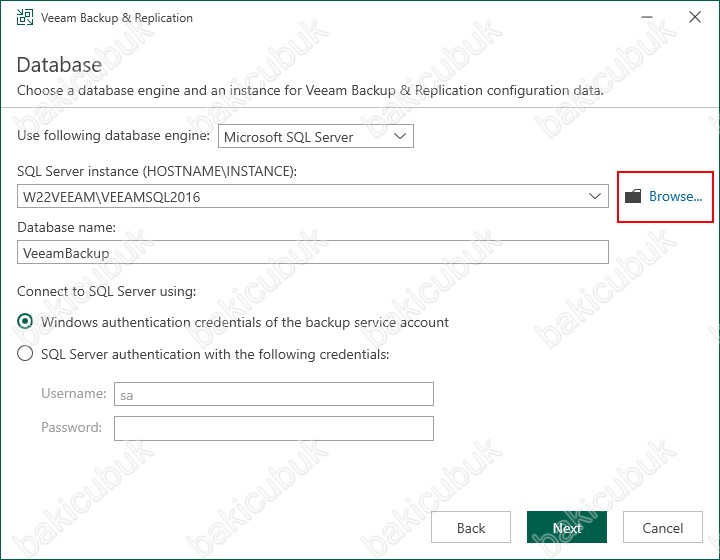Click the window title text Veeam Backup & Replication

(117, 17)
